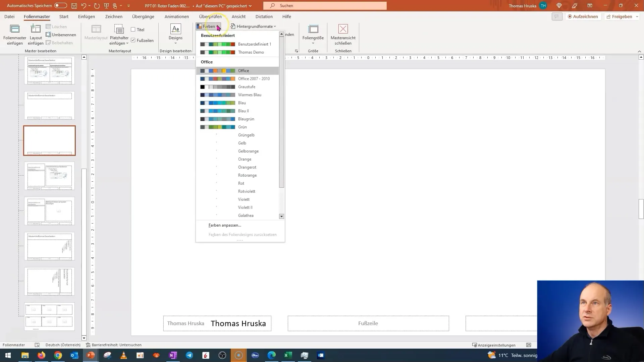
Task: Open Google Chrome from the taskbar
Action: [58, 355]
